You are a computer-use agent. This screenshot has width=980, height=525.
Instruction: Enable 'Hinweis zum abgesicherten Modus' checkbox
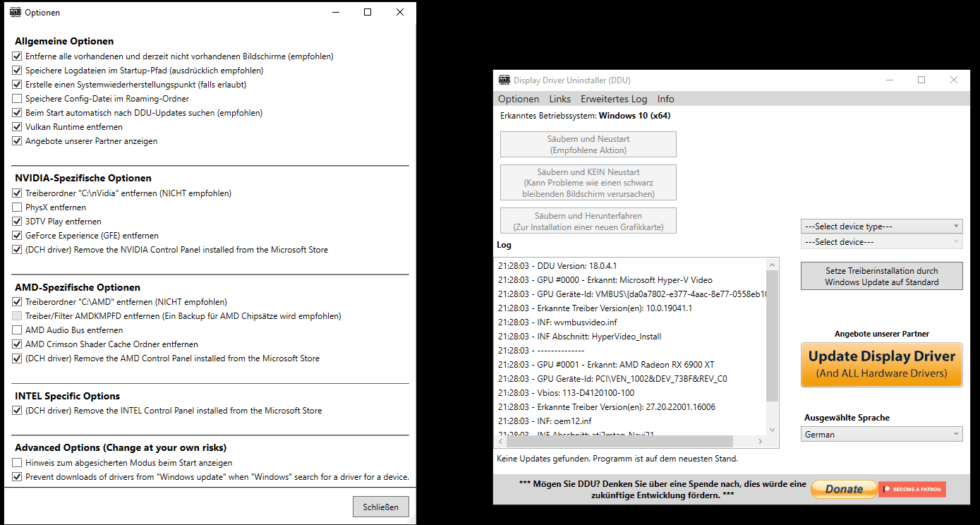tap(17, 463)
